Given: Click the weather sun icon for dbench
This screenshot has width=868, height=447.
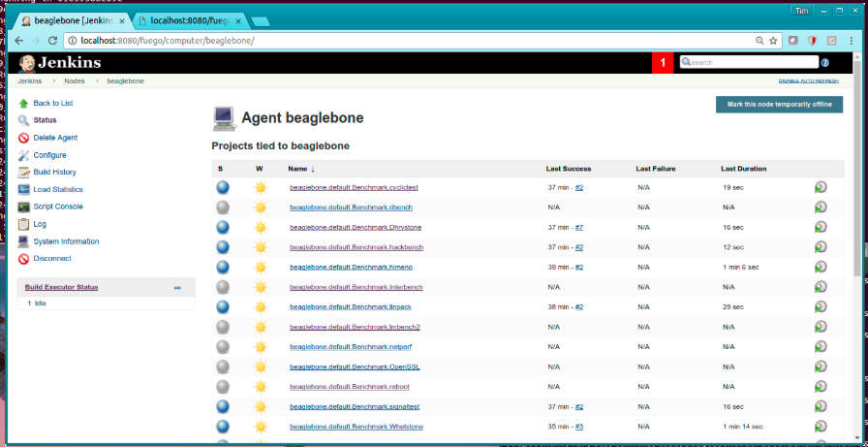Looking at the screenshot, I should (261, 208).
